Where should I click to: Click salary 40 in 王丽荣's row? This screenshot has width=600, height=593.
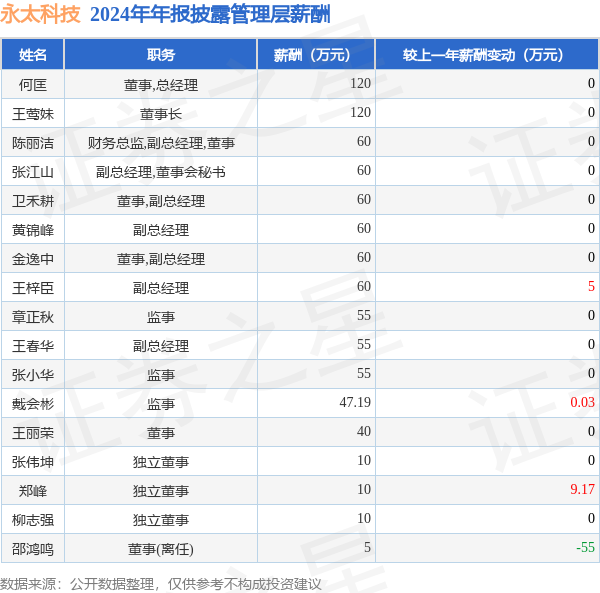pyautogui.click(x=364, y=431)
